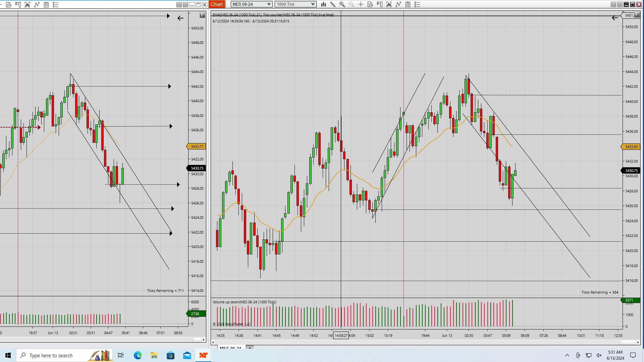This screenshot has height=362, width=644.
Task: Expand the 1000 Tick interval dropdown
Action: pyautogui.click(x=296, y=4)
